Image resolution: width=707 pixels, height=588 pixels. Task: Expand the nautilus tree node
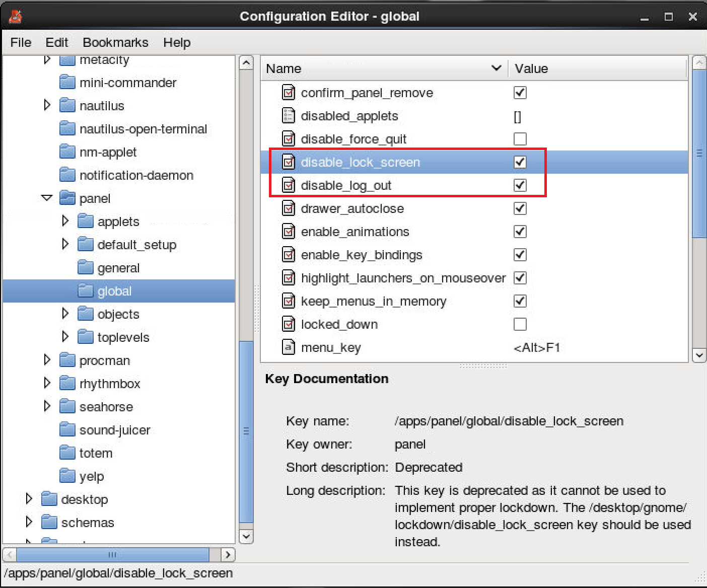pyautogui.click(x=47, y=105)
